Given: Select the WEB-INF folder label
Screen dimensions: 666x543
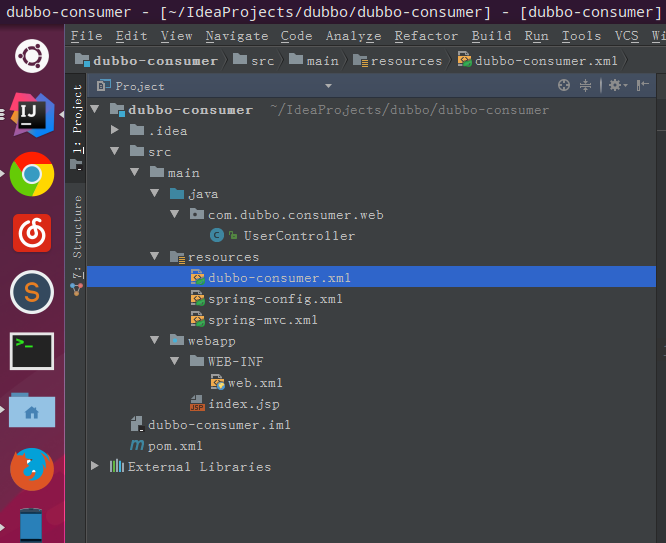Looking at the screenshot, I should (x=235, y=362).
